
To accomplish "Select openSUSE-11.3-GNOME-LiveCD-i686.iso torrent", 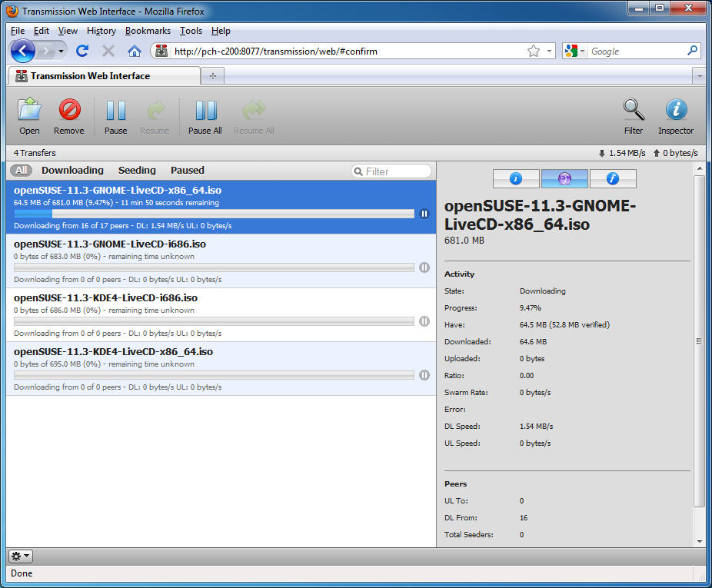I will pyautogui.click(x=221, y=261).
